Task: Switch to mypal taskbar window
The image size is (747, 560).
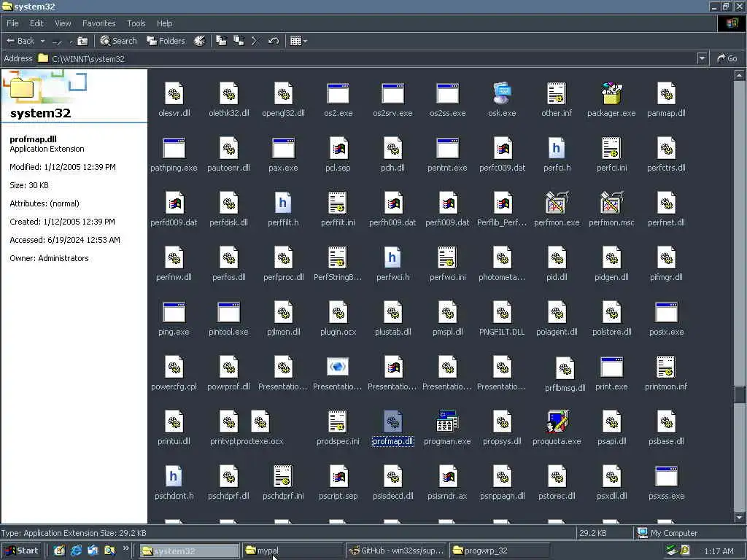Action: 292,551
